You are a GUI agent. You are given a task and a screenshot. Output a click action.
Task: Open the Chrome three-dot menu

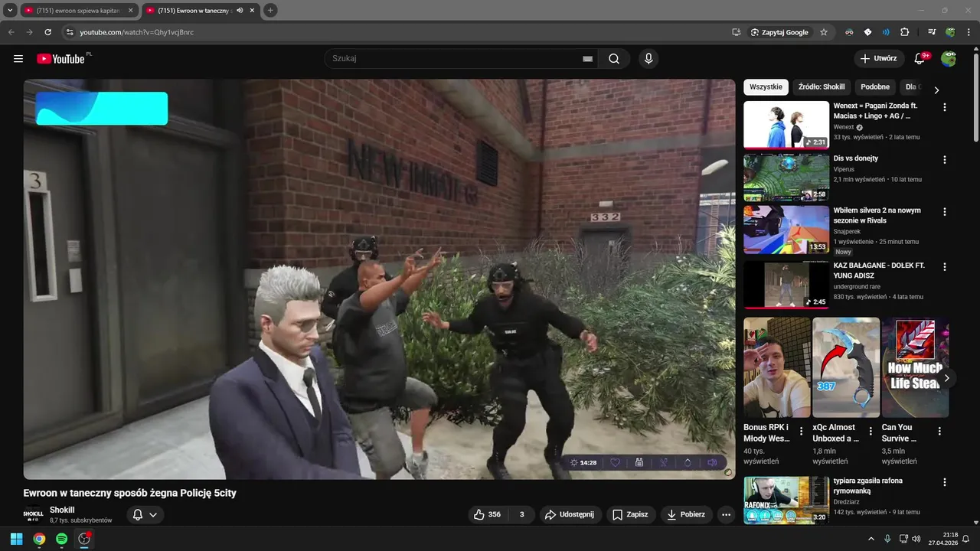pyautogui.click(x=969, y=32)
